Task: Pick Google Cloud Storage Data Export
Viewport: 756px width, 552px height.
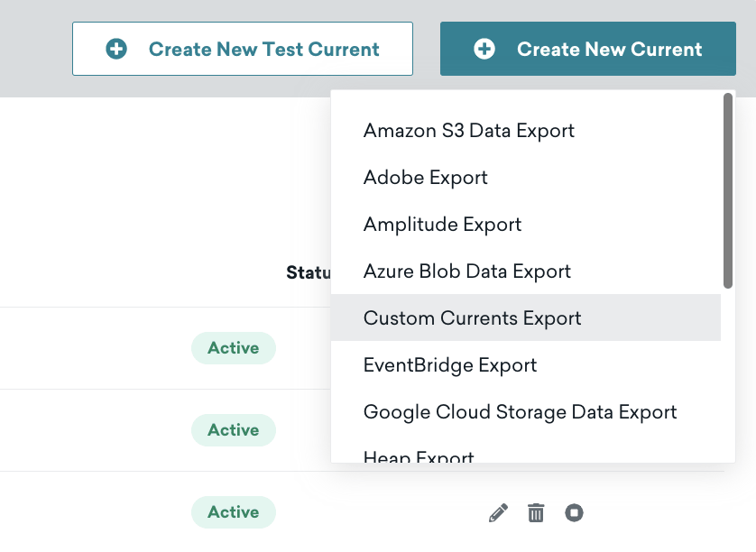Action: tap(520, 412)
